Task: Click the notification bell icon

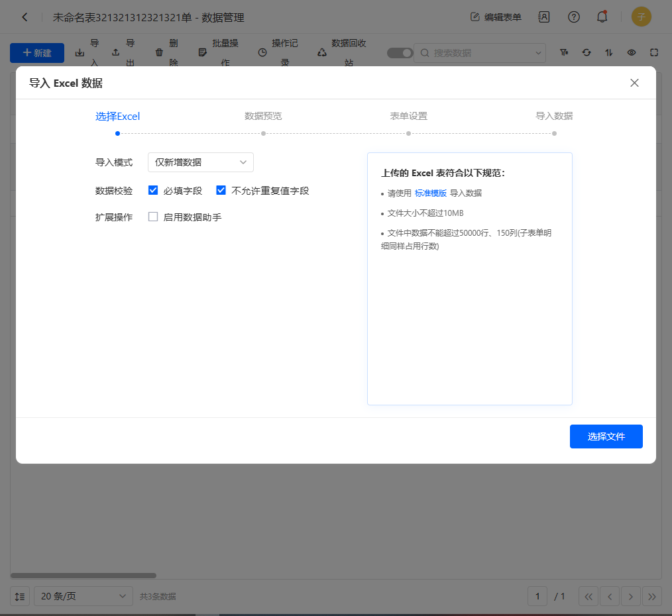Action: pos(602,17)
